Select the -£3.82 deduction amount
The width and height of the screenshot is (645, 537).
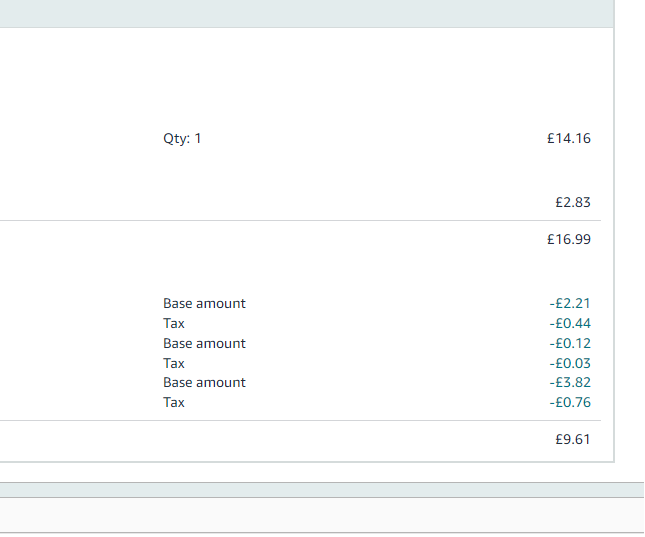click(x=570, y=382)
